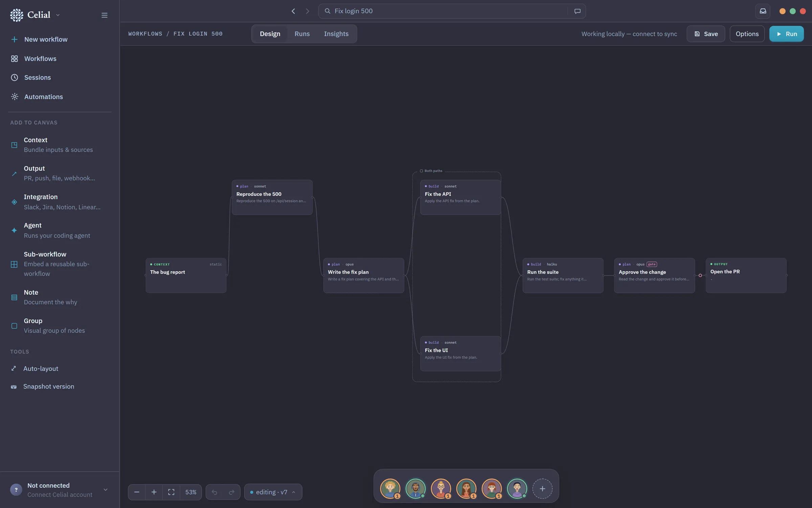Click Working locally — connect to sync
Screen dimensions: 812x508
pyautogui.click(x=629, y=34)
